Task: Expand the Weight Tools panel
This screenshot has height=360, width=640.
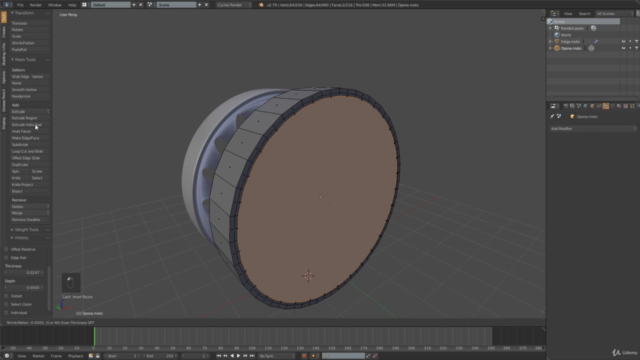Action: click(x=12, y=230)
